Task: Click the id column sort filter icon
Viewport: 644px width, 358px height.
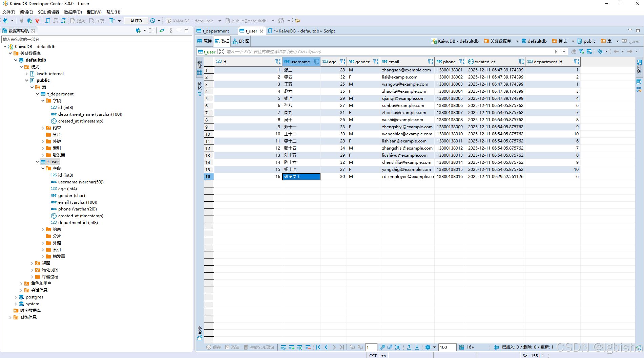Action: (278, 62)
